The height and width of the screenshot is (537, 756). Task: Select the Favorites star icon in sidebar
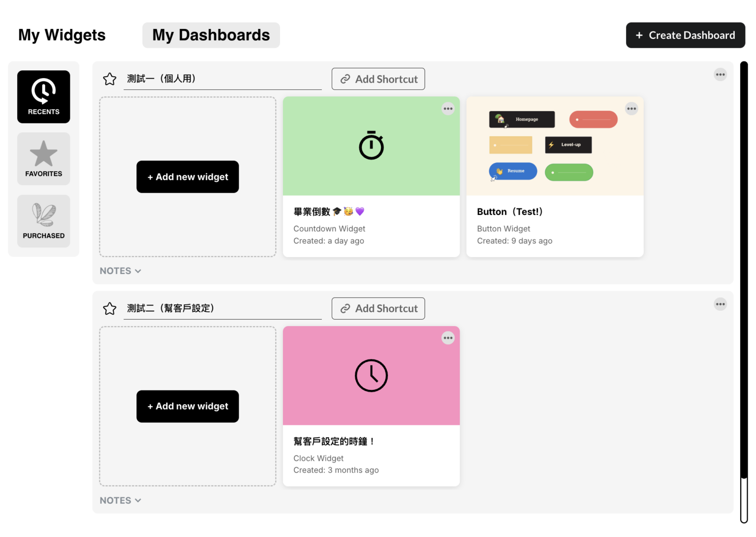[43, 158]
